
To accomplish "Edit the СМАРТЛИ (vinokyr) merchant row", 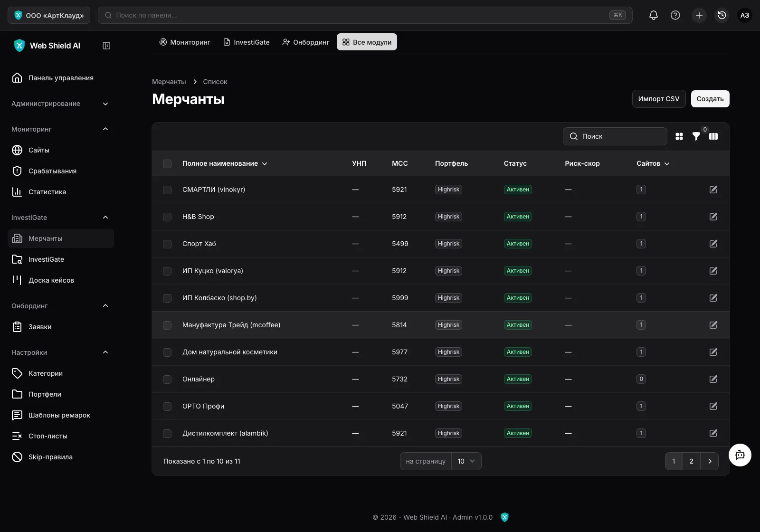I will (713, 190).
